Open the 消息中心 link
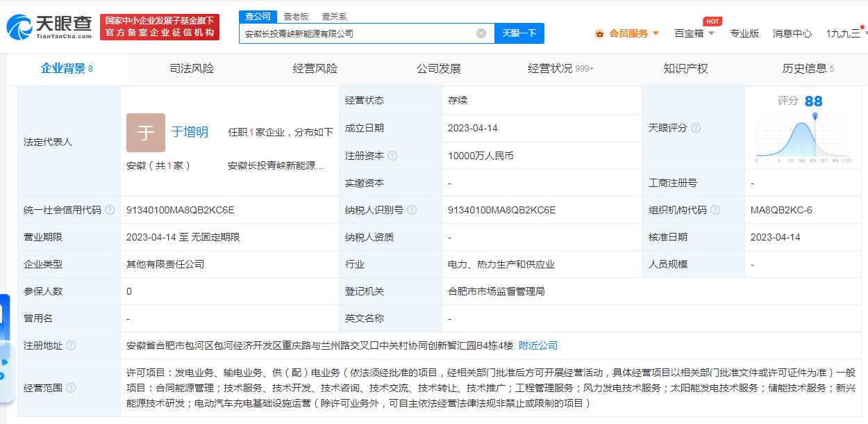Screen dimensions: 868x424 [792, 33]
